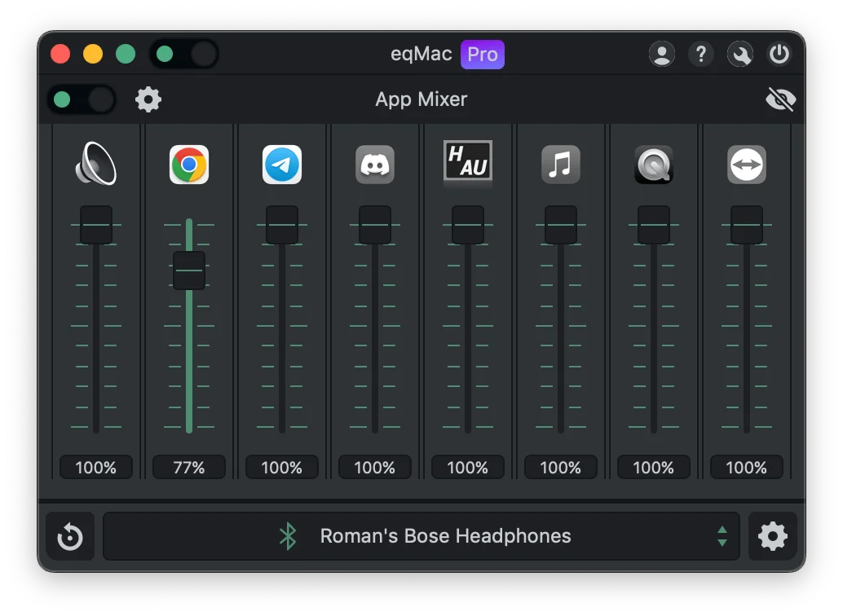Click the App Mixer title text
Screen dimensions: 843x616
(x=421, y=99)
